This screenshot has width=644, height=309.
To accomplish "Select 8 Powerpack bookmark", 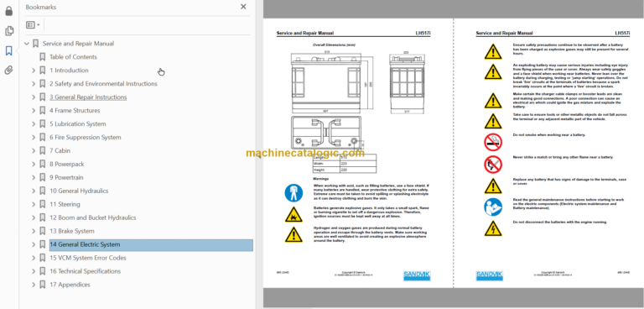I will click(67, 165).
